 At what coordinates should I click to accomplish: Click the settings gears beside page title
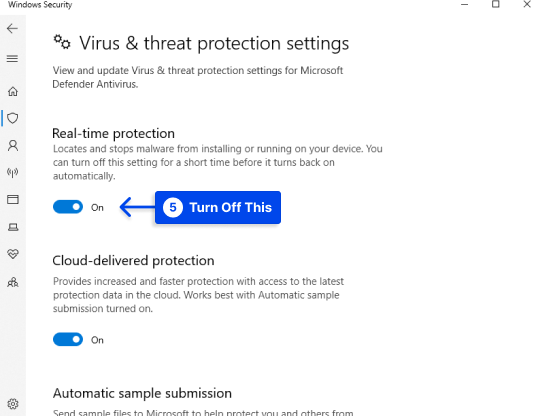point(62,42)
